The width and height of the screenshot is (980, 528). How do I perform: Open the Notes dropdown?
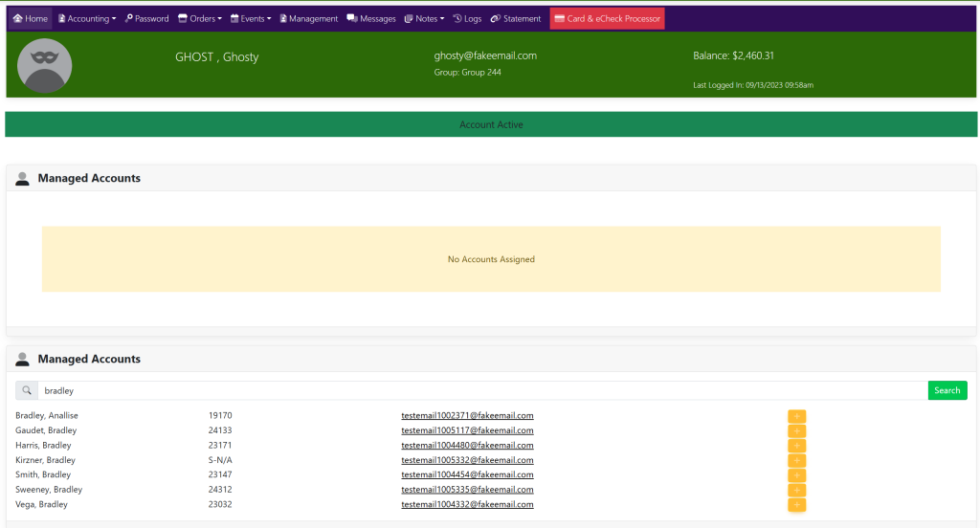425,19
